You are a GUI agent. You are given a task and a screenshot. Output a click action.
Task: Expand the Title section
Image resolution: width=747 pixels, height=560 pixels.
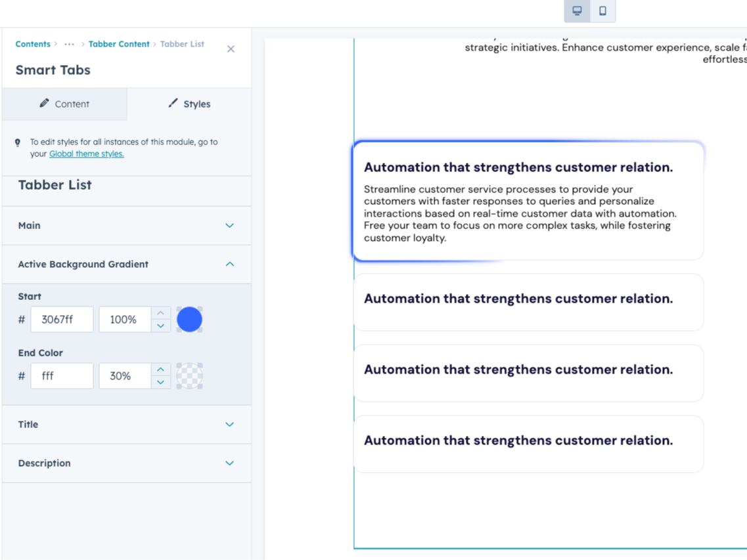coord(229,424)
